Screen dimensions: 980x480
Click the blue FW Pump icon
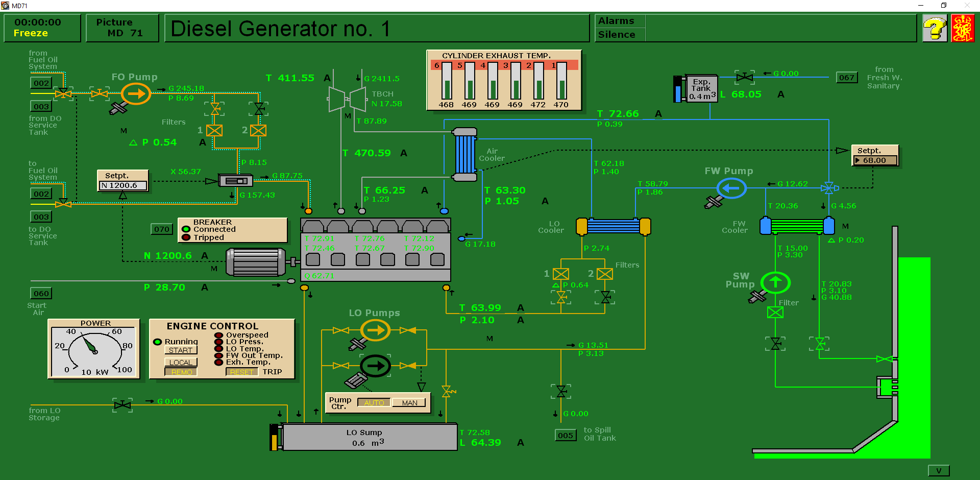click(731, 188)
